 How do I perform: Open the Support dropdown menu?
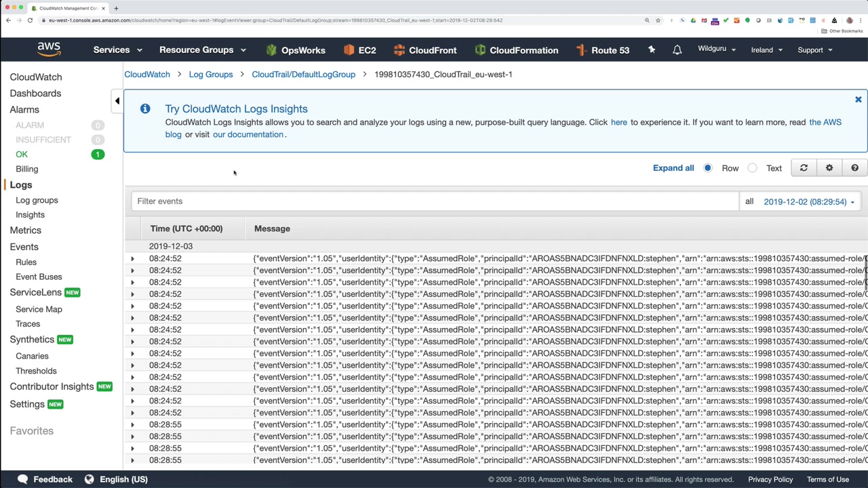pyautogui.click(x=815, y=50)
